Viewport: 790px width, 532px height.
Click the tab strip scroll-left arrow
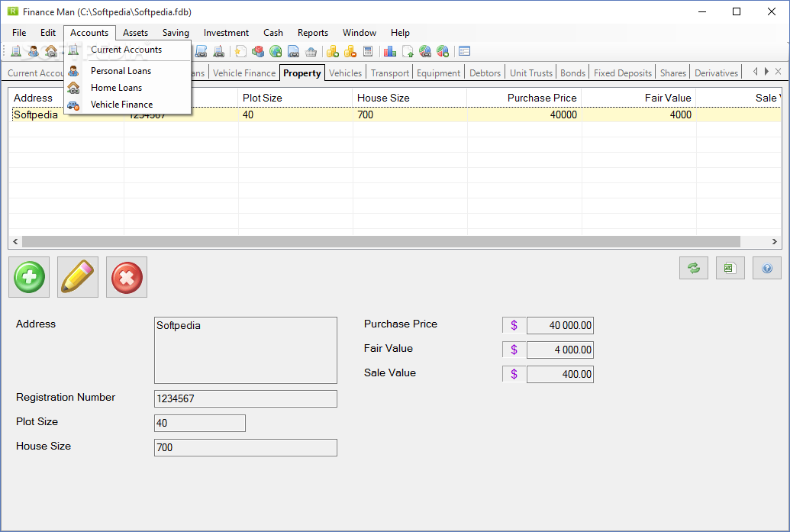coord(755,72)
